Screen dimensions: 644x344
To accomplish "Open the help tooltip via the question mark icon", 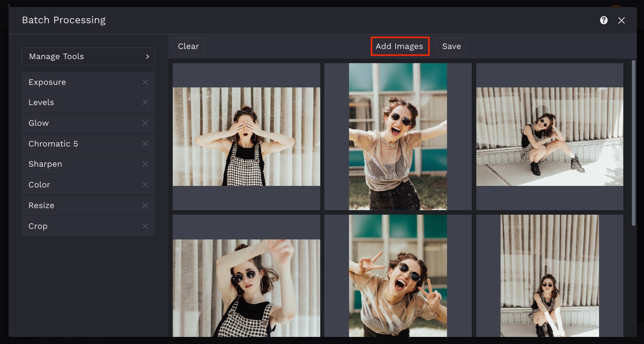I will [x=604, y=20].
